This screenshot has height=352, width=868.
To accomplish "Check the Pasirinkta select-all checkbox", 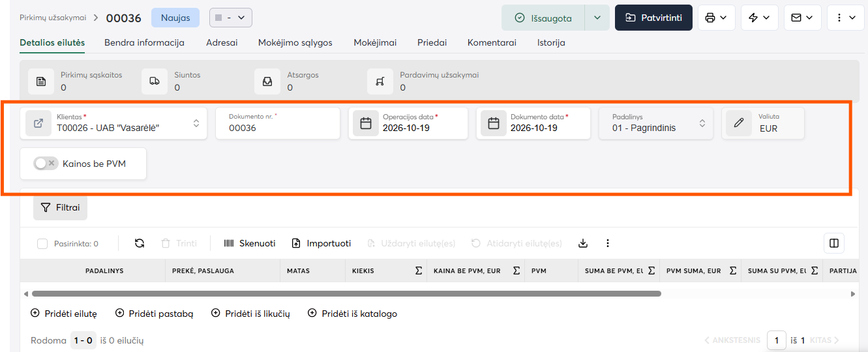I will (42, 244).
